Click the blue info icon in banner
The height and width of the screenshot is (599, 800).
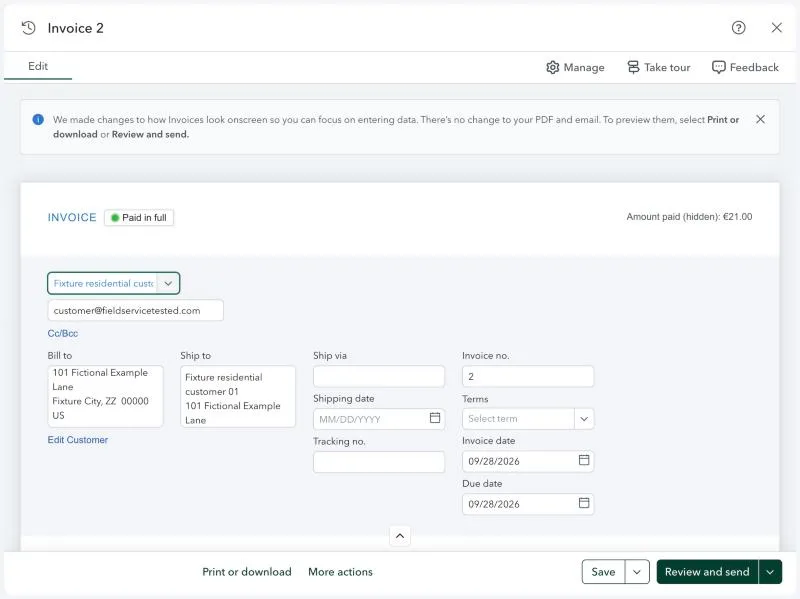(38, 119)
